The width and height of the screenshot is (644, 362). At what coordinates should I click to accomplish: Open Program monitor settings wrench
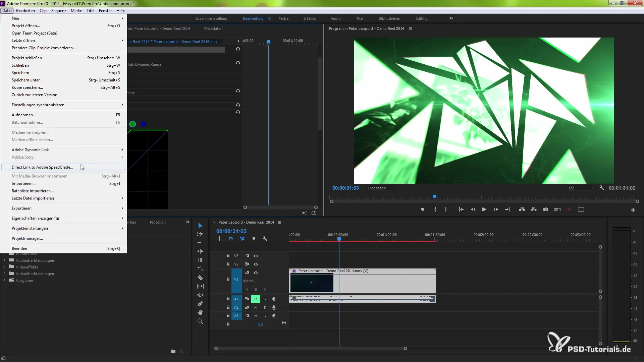coord(602,188)
